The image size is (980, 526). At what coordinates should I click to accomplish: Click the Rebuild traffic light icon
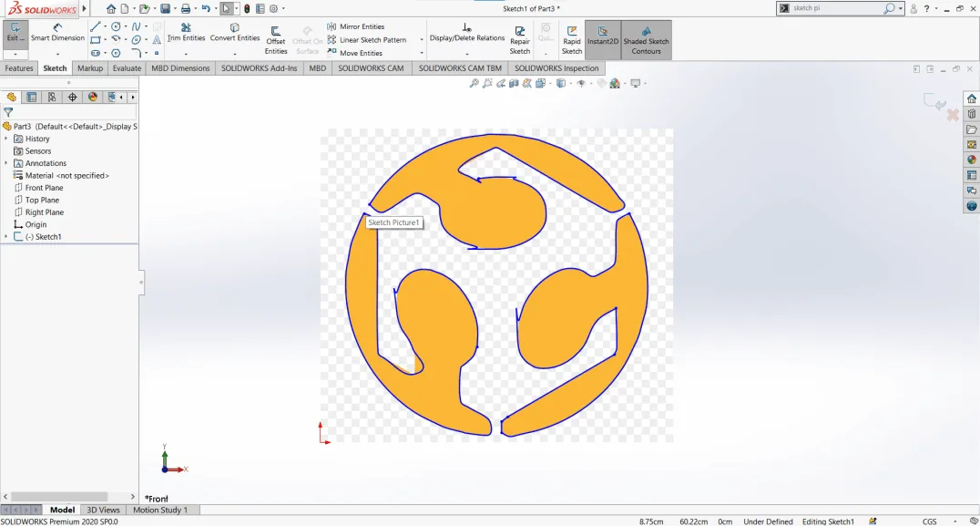[247, 9]
